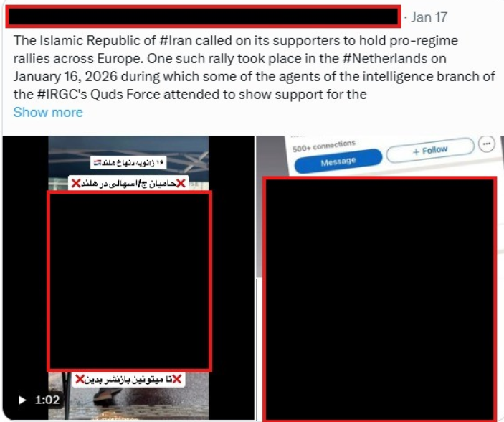Select the 500+ connections text

coord(323,146)
